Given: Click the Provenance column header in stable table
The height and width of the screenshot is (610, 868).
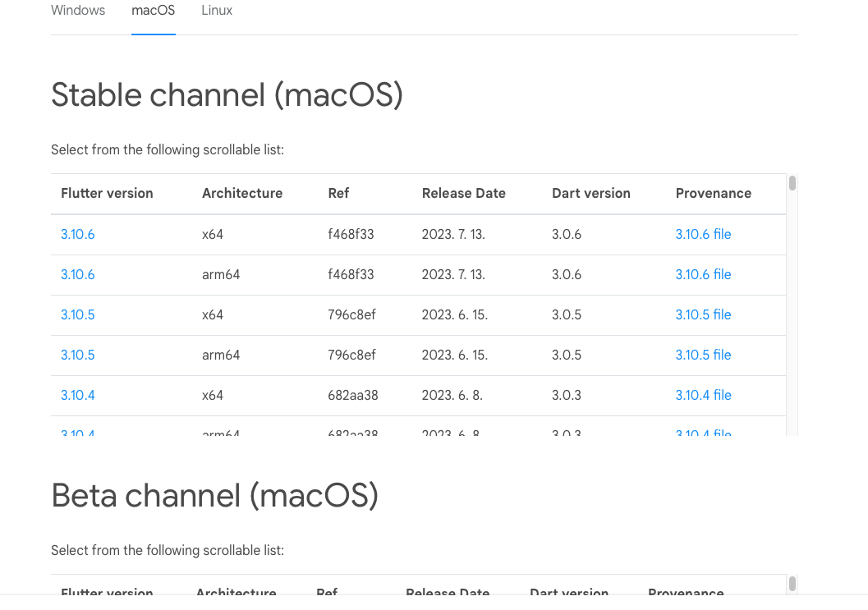Looking at the screenshot, I should pyautogui.click(x=714, y=194).
